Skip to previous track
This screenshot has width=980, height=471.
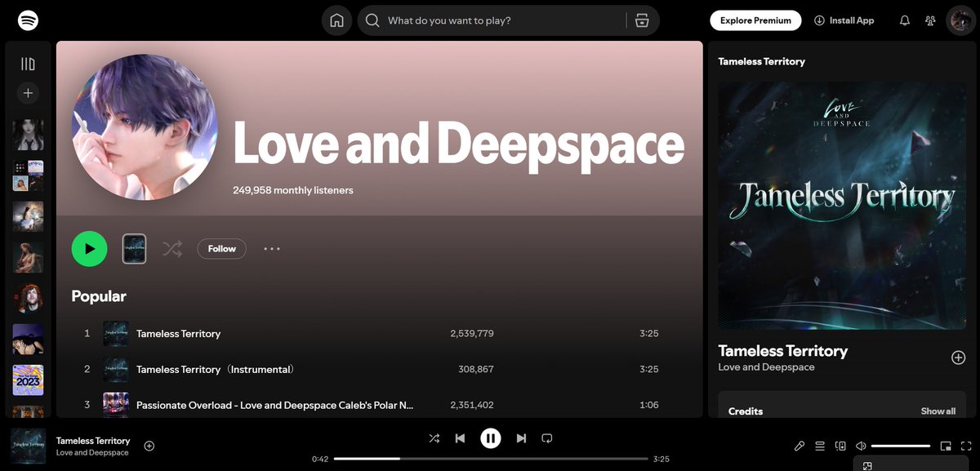[x=460, y=438]
